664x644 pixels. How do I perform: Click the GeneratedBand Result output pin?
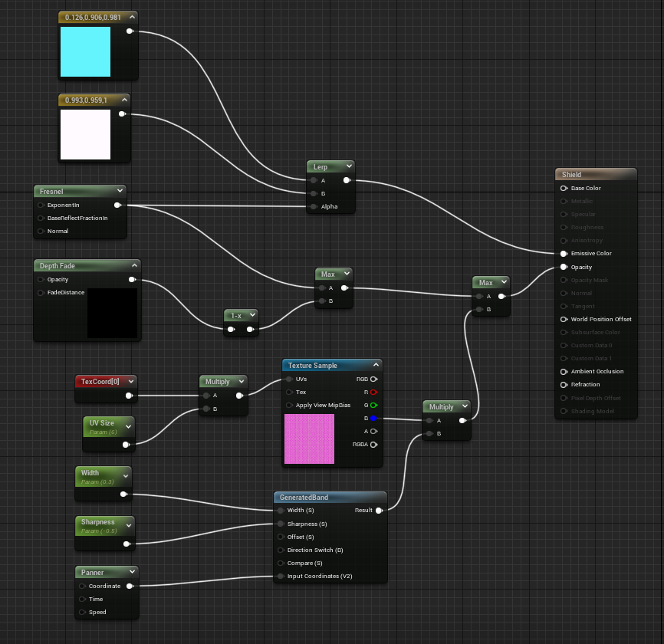pos(379,511)
